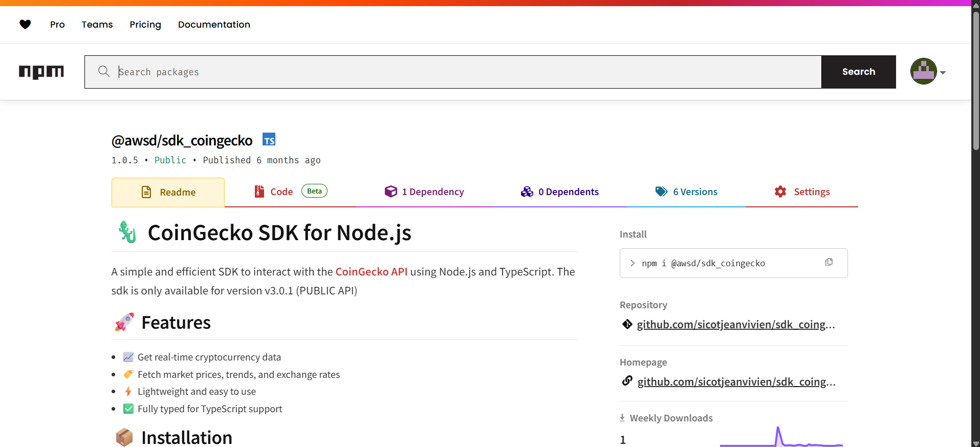980x447 pixels.
Task: Click the homepage chain link icon
Action: pos(627,380)
